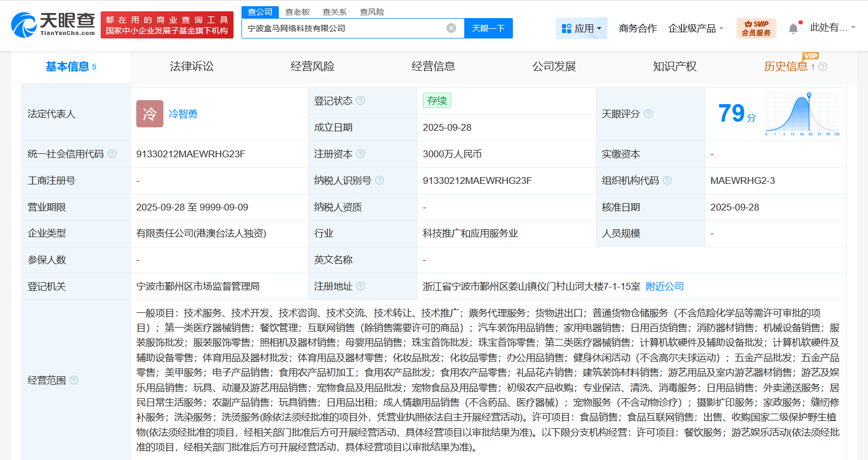The height and width of the screenshot is (460, 868).
Task: Click the clear (X) icon in the search box
Action: click(451, 28)
